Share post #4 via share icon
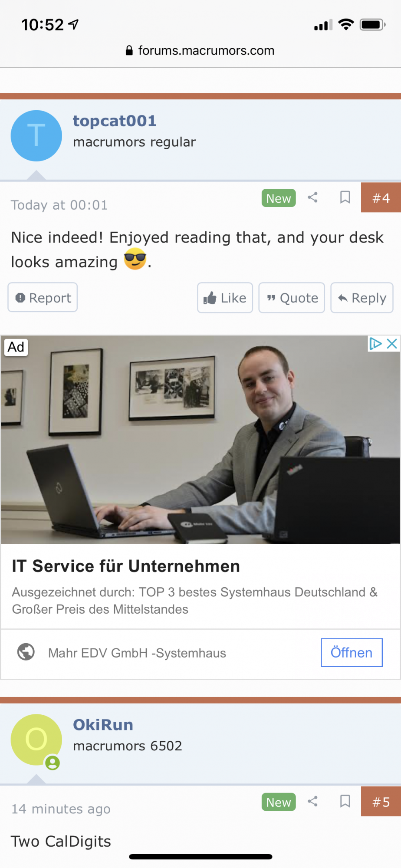The image size is (401, 868). [x=312, y=197]
